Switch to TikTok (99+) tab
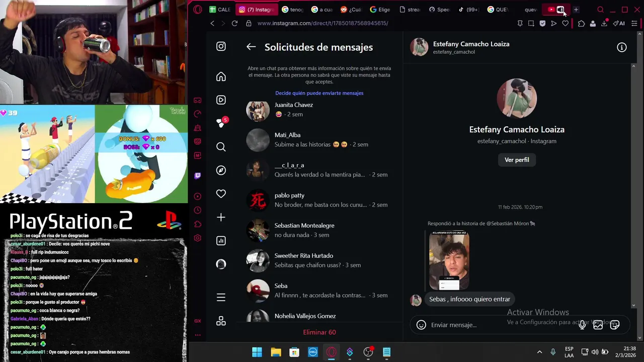The height and width of the screenshot is (362, 644). [x=468, y=10]
